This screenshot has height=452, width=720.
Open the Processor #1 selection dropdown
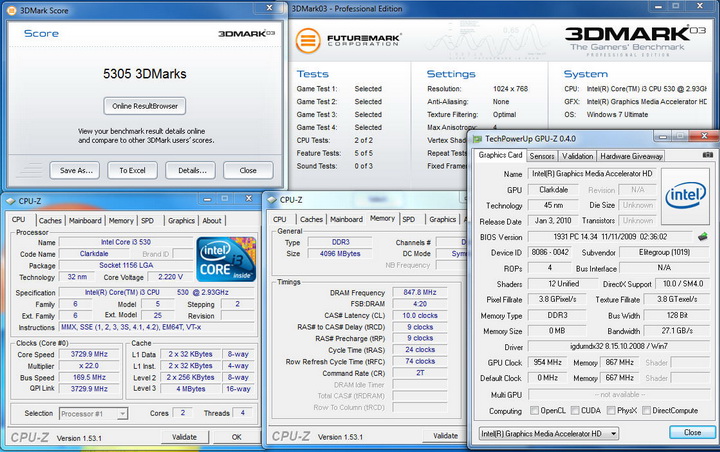pos(94,414)
